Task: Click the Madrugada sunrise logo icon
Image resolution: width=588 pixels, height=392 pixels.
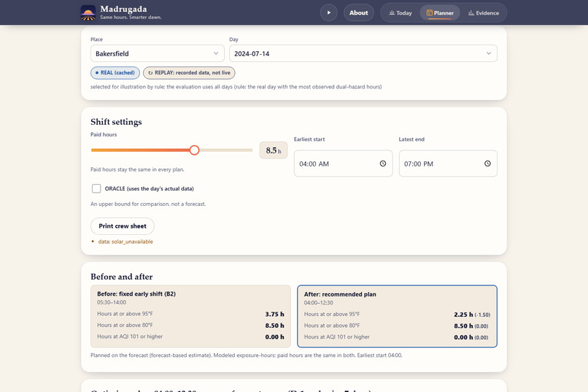Action: coord(88,12)
